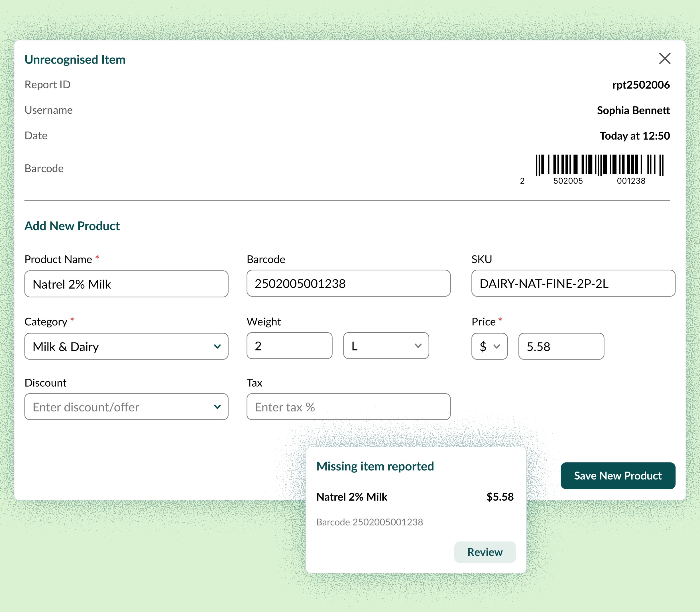Open the currency $ dropdown
The width and height of the screenshot is (700, 612).
pos(489,346)
